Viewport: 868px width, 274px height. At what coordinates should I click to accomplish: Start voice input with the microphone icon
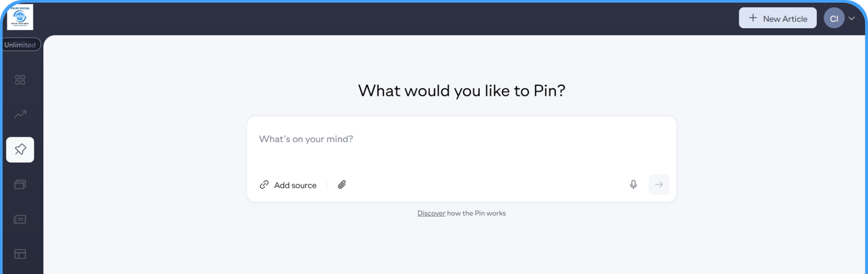coord(633,185)
